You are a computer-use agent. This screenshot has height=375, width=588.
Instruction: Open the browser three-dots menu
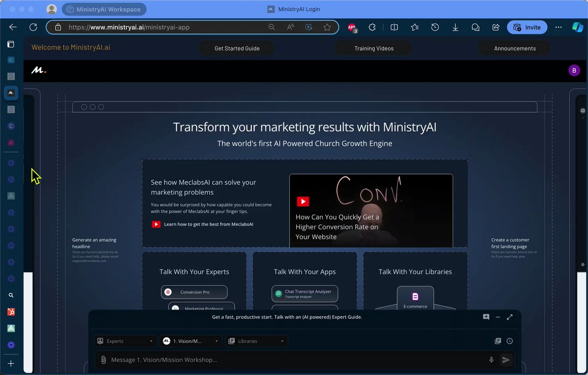pyautogui.click(x=559, y=27)
